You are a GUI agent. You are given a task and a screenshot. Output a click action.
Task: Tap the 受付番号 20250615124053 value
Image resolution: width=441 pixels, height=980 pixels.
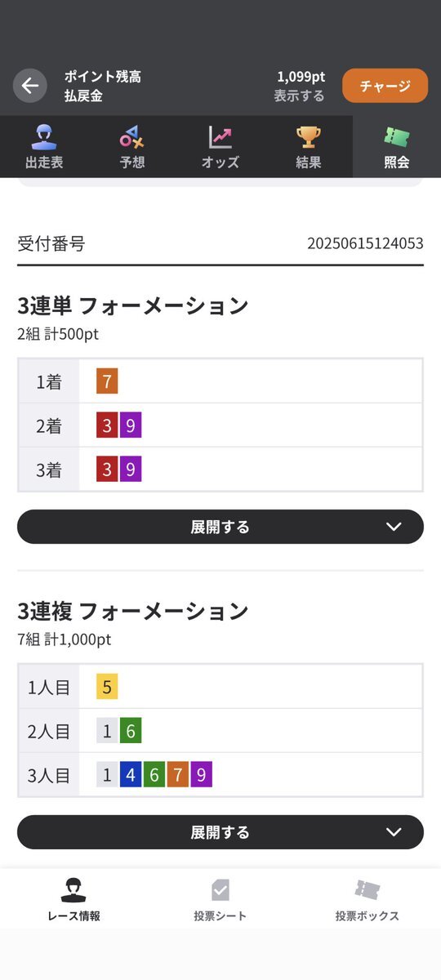(365, 243)
